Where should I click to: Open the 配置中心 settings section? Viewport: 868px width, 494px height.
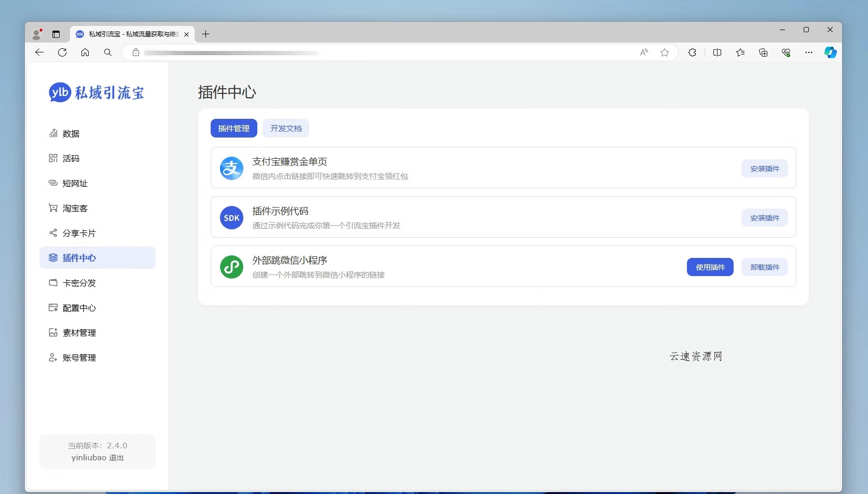point(78,308)
